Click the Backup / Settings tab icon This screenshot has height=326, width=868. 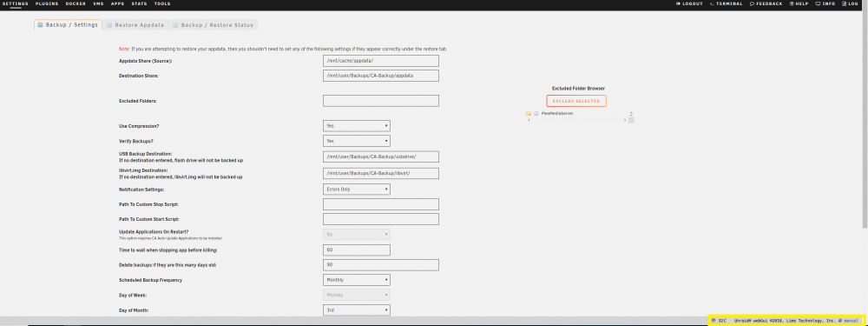[x=41, y=25]
